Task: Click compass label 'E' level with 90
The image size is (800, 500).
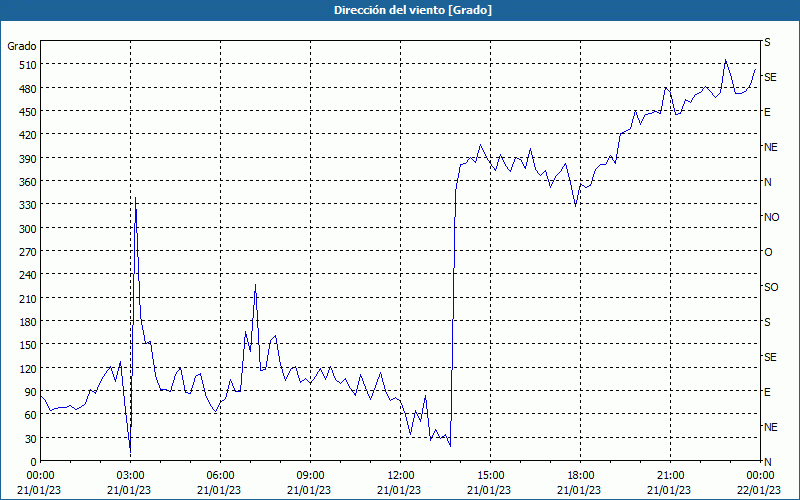Action: pyautogui.click(x=767, y=392)
